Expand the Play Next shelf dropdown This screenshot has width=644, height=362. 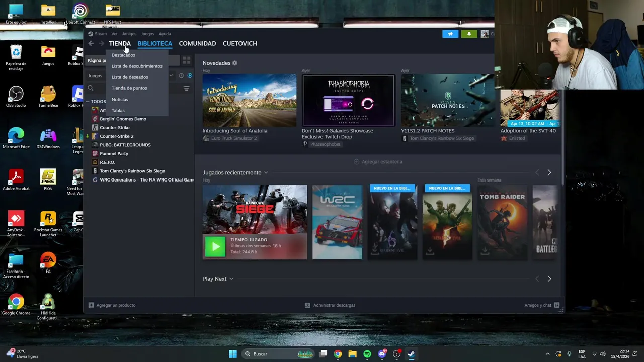231,279
